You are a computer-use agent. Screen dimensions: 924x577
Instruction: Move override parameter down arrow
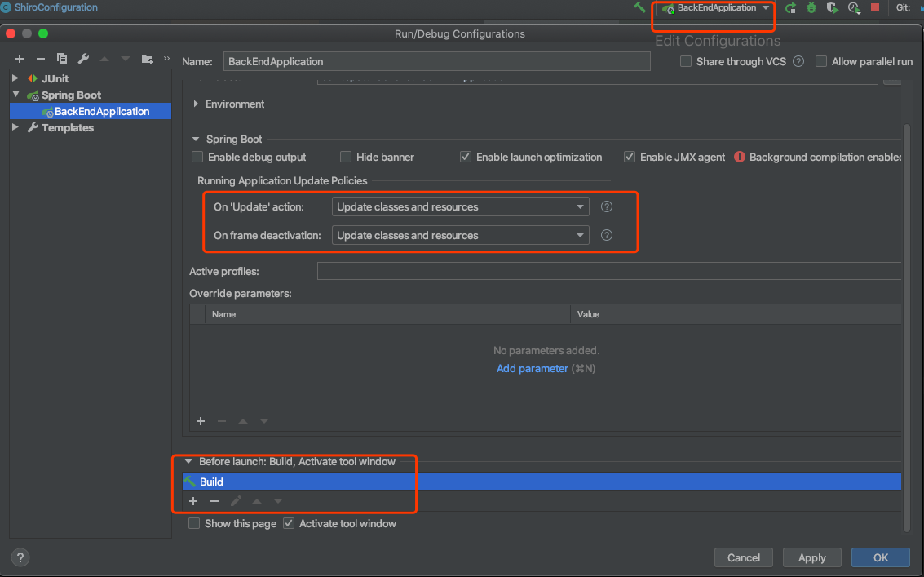264,420
